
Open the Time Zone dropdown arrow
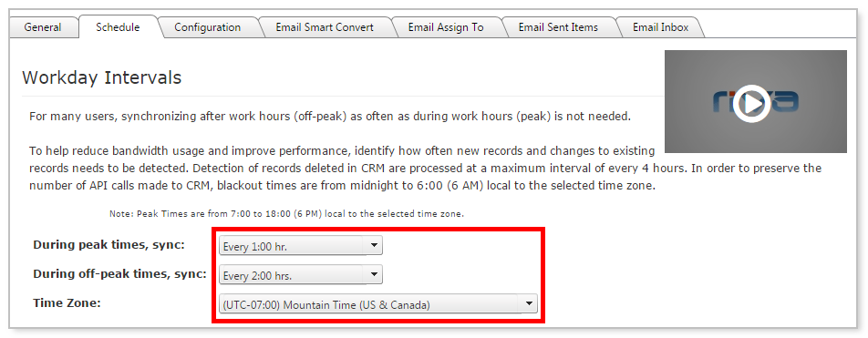[529, 303]
